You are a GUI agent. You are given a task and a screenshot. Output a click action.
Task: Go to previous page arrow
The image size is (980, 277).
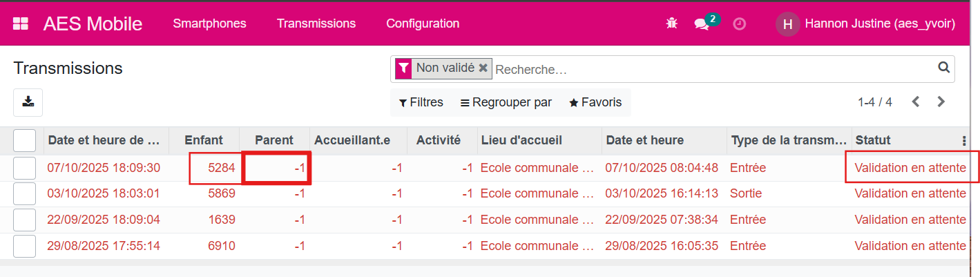coord(916,102)
